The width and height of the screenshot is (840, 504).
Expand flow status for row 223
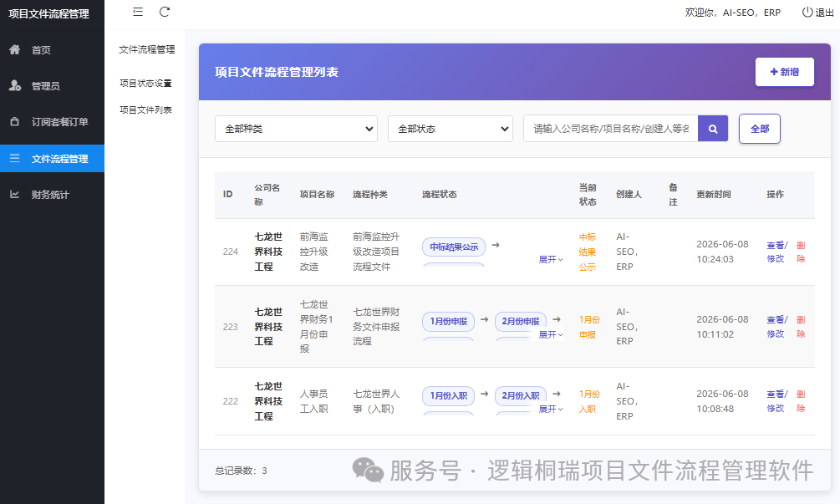click(551, 334)
